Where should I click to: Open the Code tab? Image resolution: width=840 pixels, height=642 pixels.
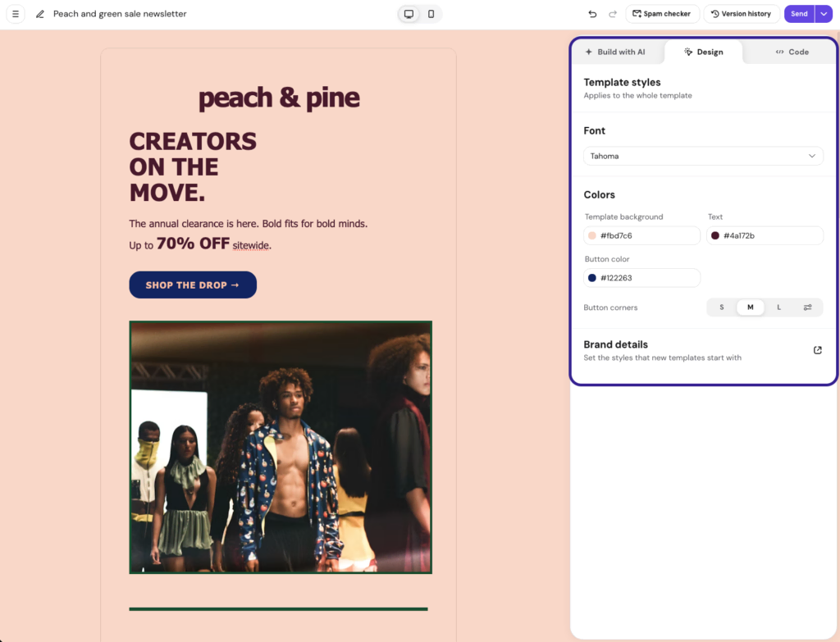792,52
